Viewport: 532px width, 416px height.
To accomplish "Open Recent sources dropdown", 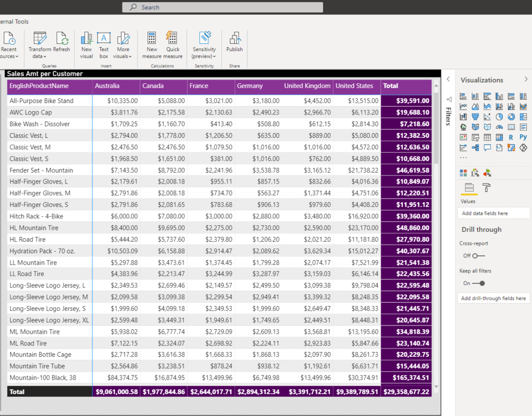I will (9, 53).
